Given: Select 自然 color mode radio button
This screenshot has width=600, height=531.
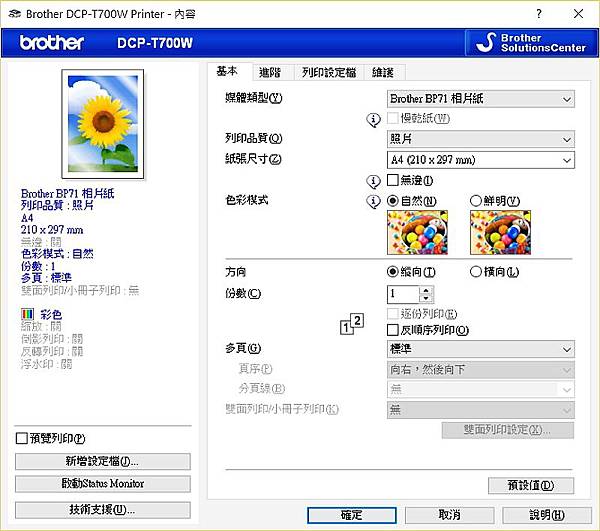Looking at the screenshot, I should pyautogui.click(x=393, y=200).
